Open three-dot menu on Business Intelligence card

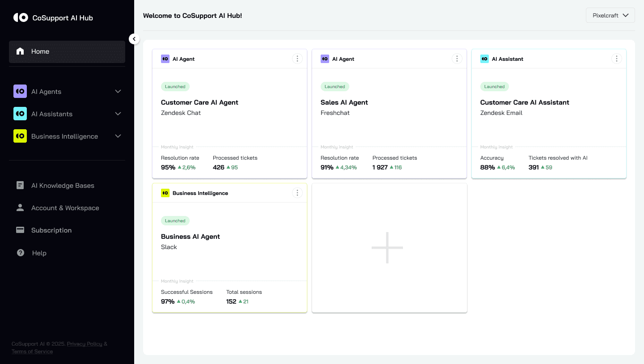pyautogui.click(x=297, y=193)
